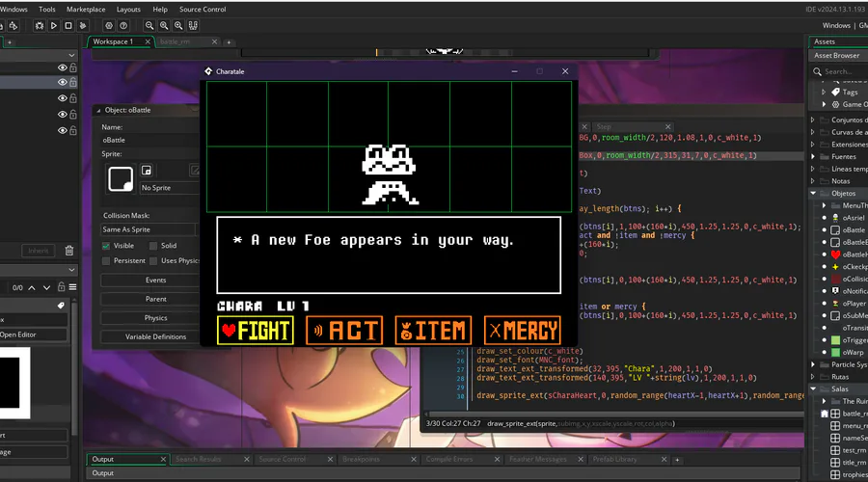Clean the project with the broom icon

[83, 25]
